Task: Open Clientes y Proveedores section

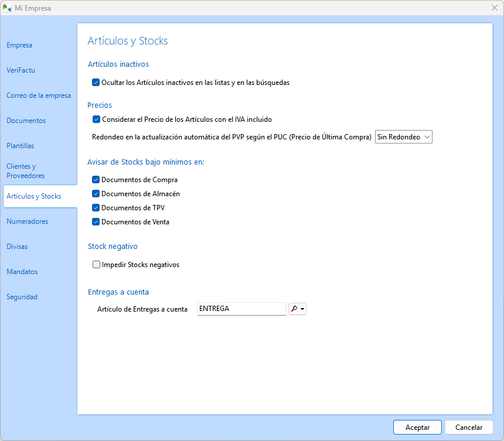Action: 26,171
